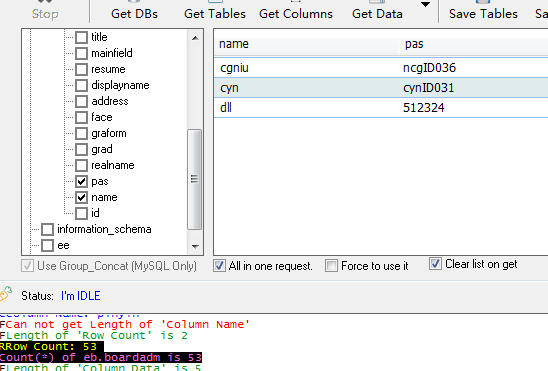Select the information_schema tree node label
This screenshot has height=371, width=548.
104,229
